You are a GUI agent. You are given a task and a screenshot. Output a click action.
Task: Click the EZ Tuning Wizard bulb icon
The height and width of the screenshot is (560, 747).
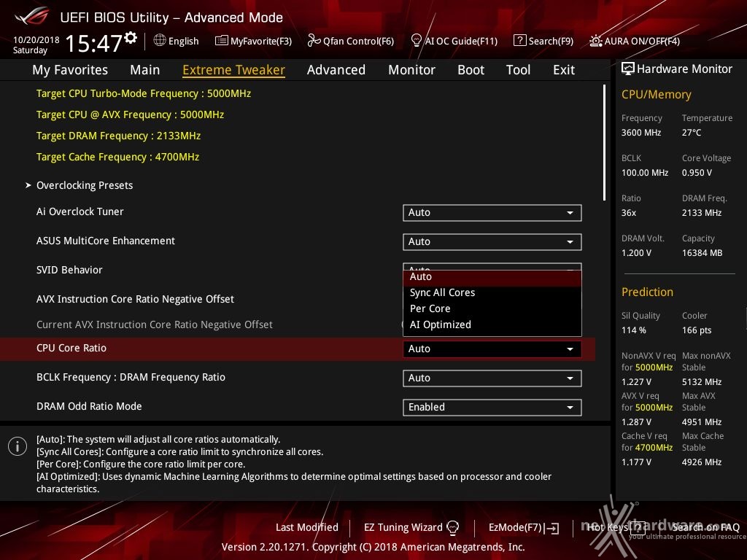(x=452, y=527)
